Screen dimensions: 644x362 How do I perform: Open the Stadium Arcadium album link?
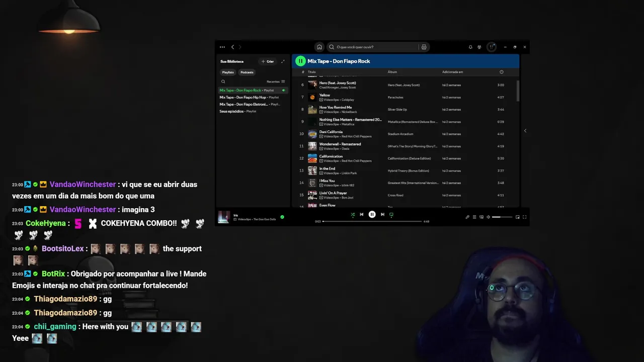pyautogui.click(x=400, y=134)
